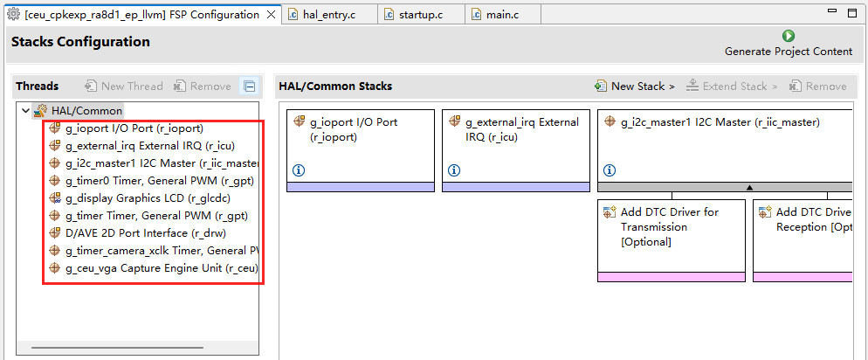Image resolution: width=868 pixels, height=360 pixels.
Task: Click module icon on g_i2c_master1 stack block
Action: pyautogui.click(x=610, y=121)
